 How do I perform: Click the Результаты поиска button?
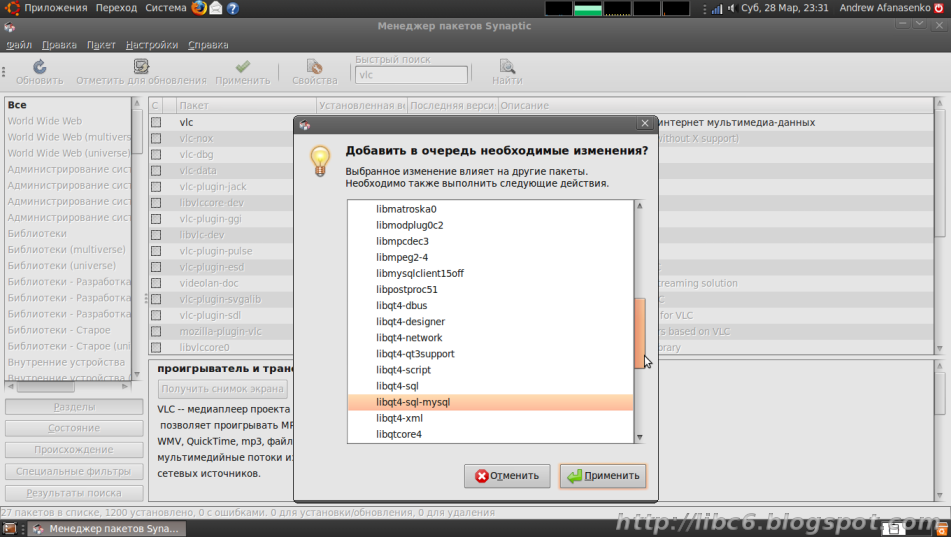coord(74,493)
